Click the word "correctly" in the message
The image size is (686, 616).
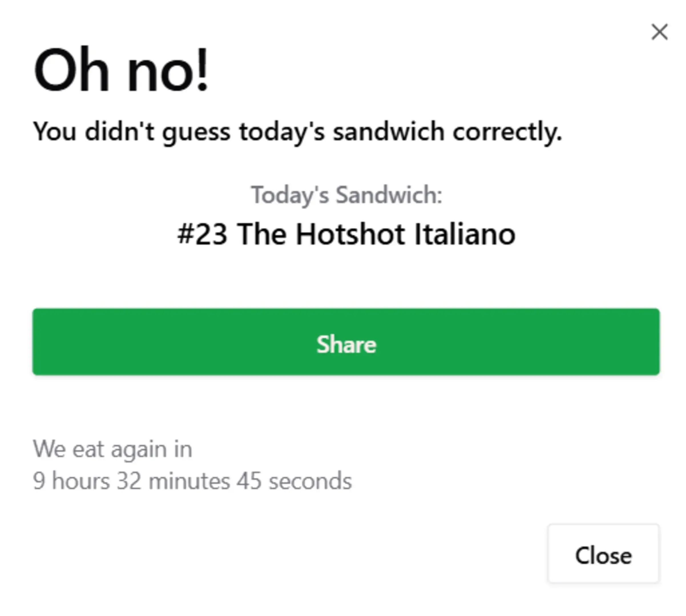[x=507, y=132]
